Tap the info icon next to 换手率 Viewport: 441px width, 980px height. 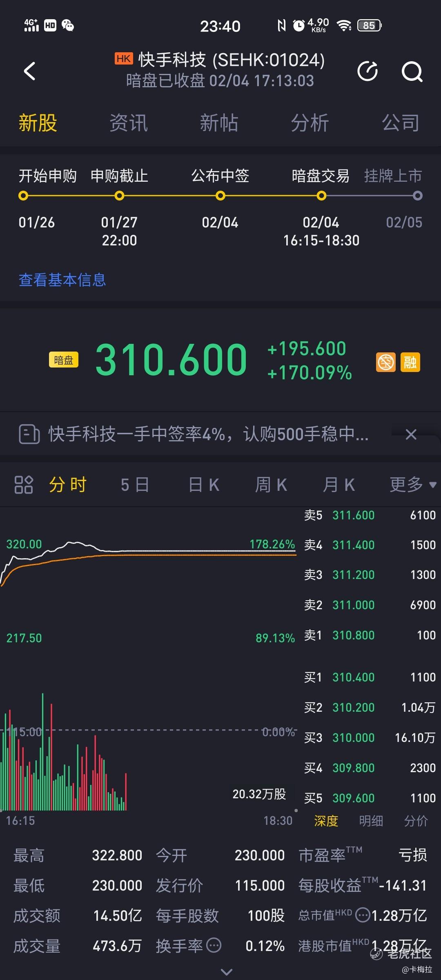tap(214, 944)
